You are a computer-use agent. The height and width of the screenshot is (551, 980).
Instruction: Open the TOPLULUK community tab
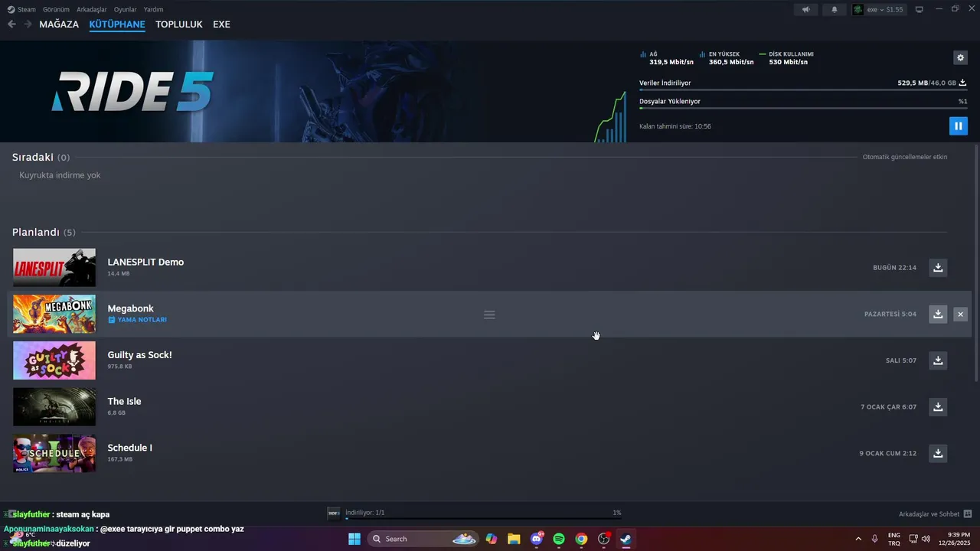(x=179, y=24)
